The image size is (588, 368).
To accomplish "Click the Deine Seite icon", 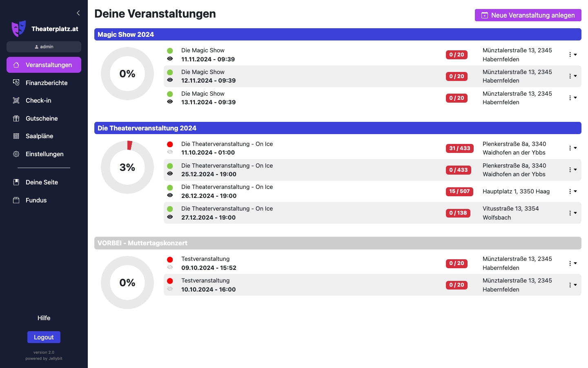I will [16, 182].
